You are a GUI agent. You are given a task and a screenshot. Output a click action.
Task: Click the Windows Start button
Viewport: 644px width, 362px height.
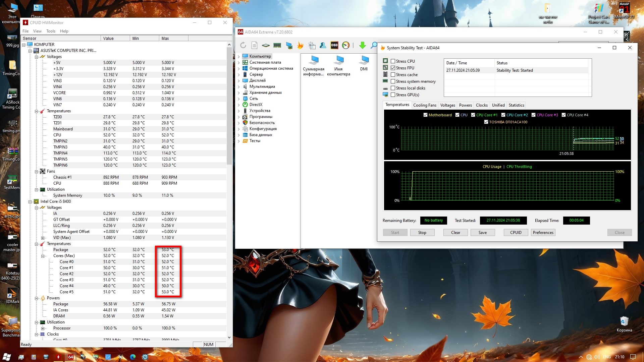coord(7,357)
